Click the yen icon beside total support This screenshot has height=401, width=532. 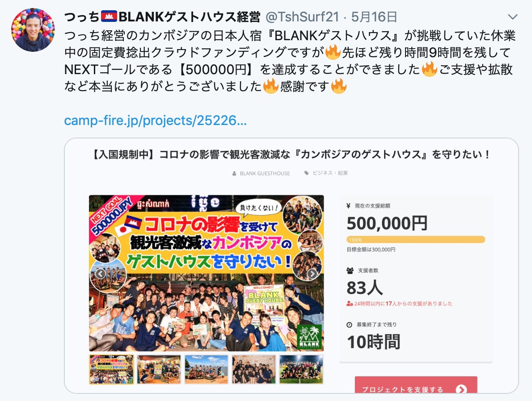pos(348,206)
